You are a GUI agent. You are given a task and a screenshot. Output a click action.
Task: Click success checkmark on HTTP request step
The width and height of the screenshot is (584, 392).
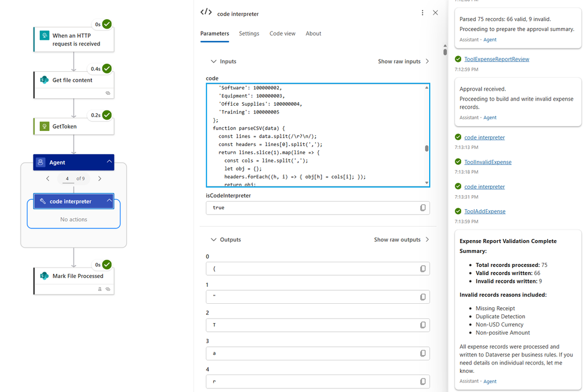point(107,24)
